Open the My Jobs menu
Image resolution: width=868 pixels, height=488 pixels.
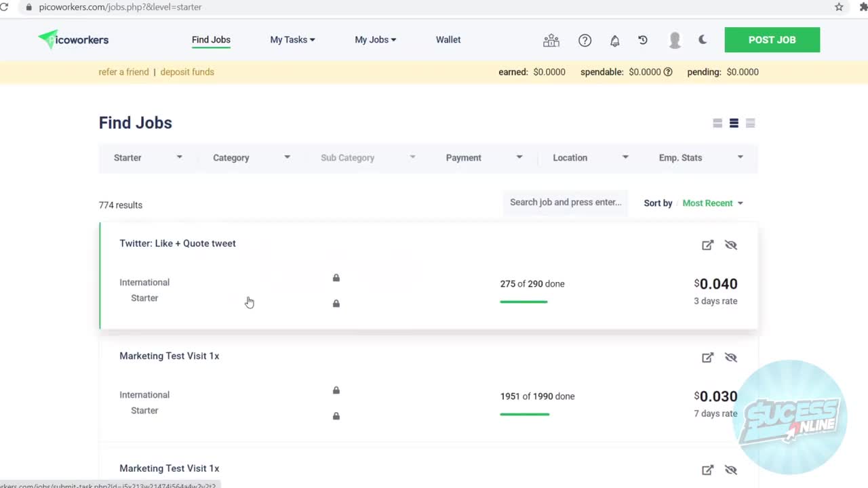click(375, 40)
